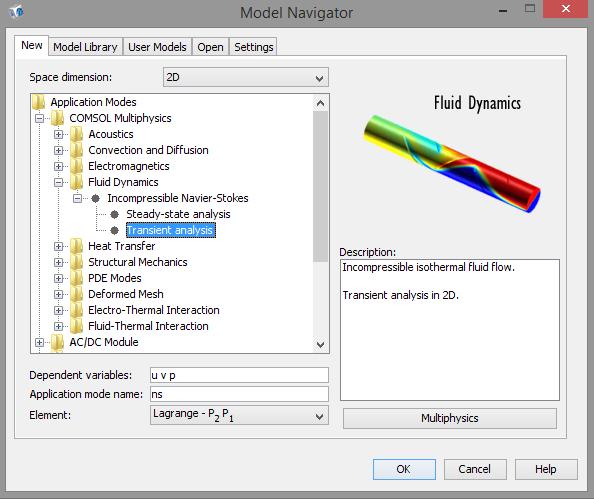Open the Element type dropdown

239,415
